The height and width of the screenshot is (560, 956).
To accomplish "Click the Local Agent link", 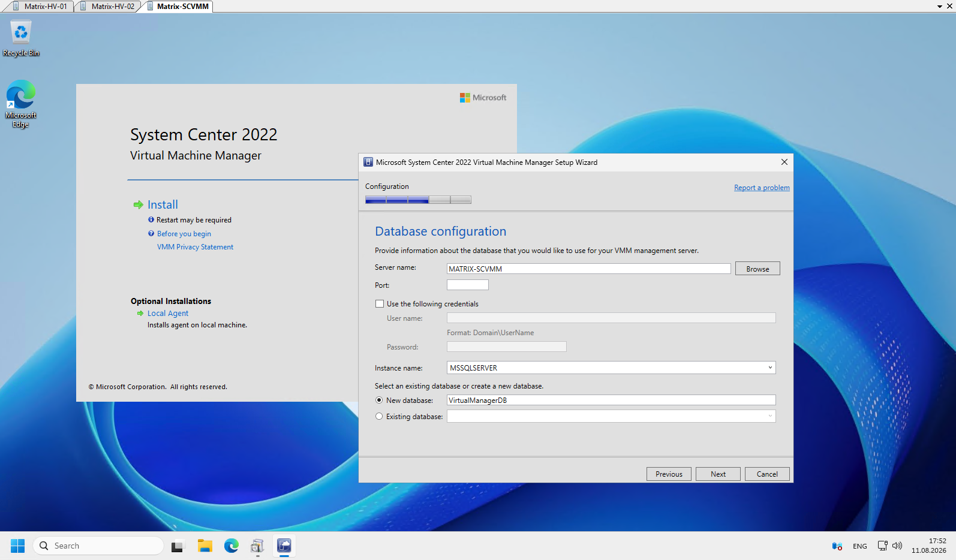I will (168, 313).
